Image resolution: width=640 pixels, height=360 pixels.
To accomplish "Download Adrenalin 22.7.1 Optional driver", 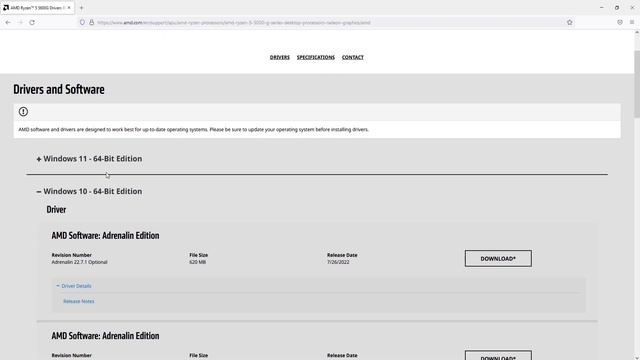I will pos(498,258).
